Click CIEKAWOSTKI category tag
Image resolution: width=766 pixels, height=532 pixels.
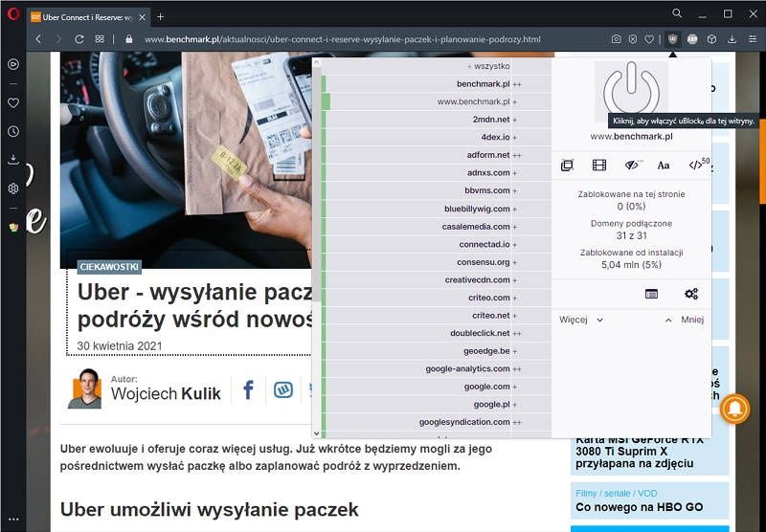click(x=109, y=267)
